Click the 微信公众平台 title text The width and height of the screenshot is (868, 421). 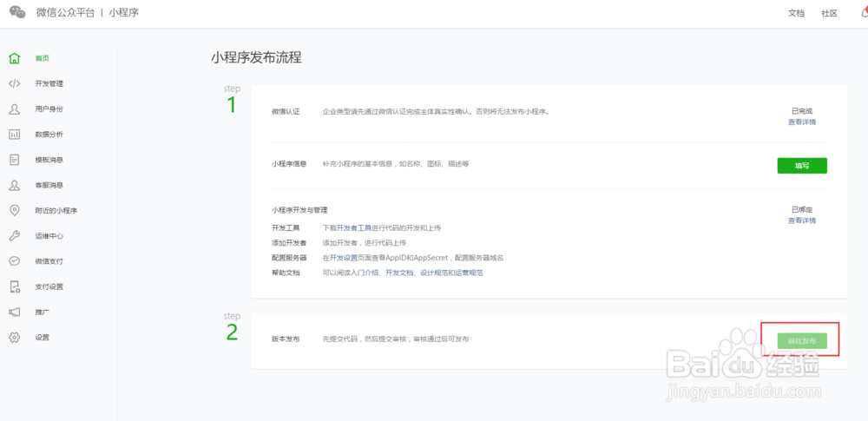point(66,12)
